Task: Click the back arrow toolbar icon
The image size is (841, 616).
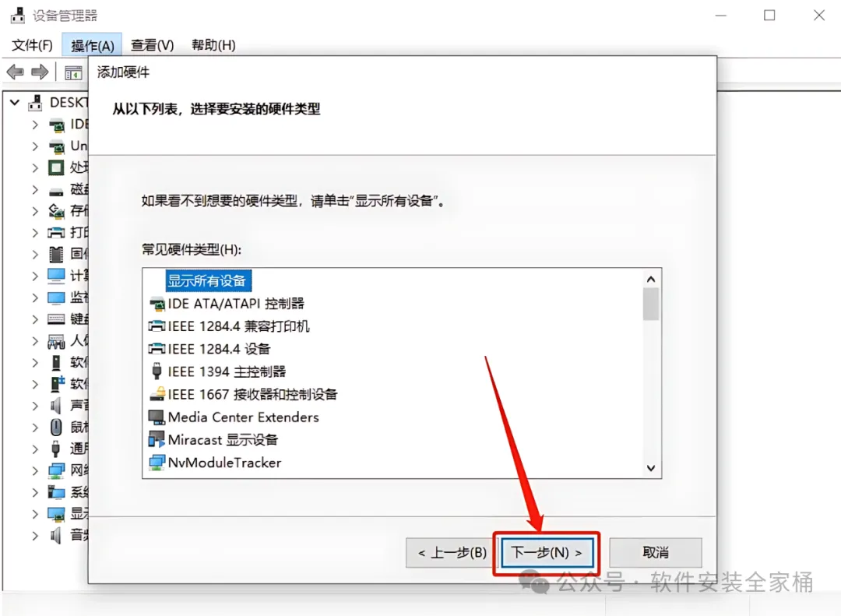Action: click(15, 72)
